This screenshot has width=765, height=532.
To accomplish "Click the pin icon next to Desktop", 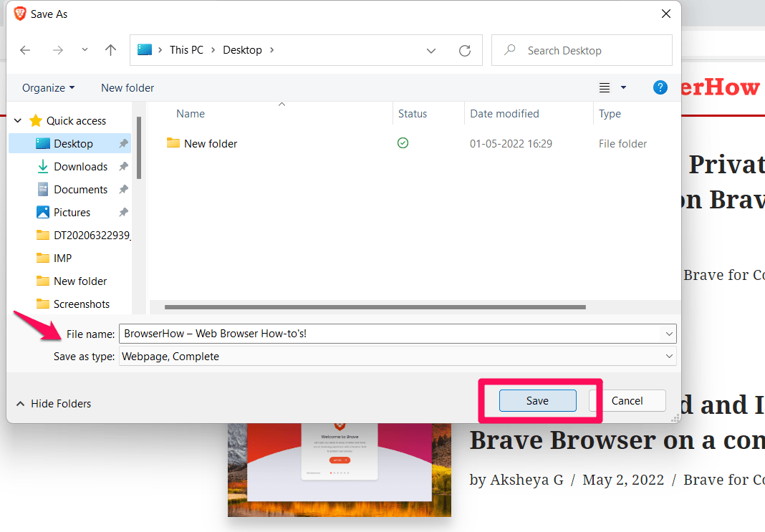I will [123, 144].
